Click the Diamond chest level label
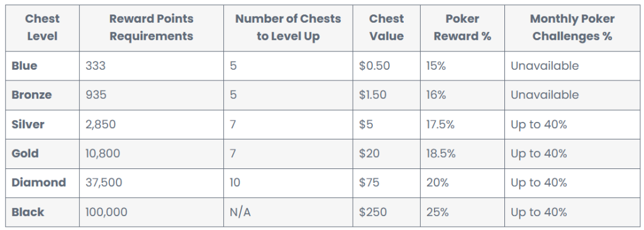Image resolution: width=644 pixels, height=230 pixels. pos(38,183)
